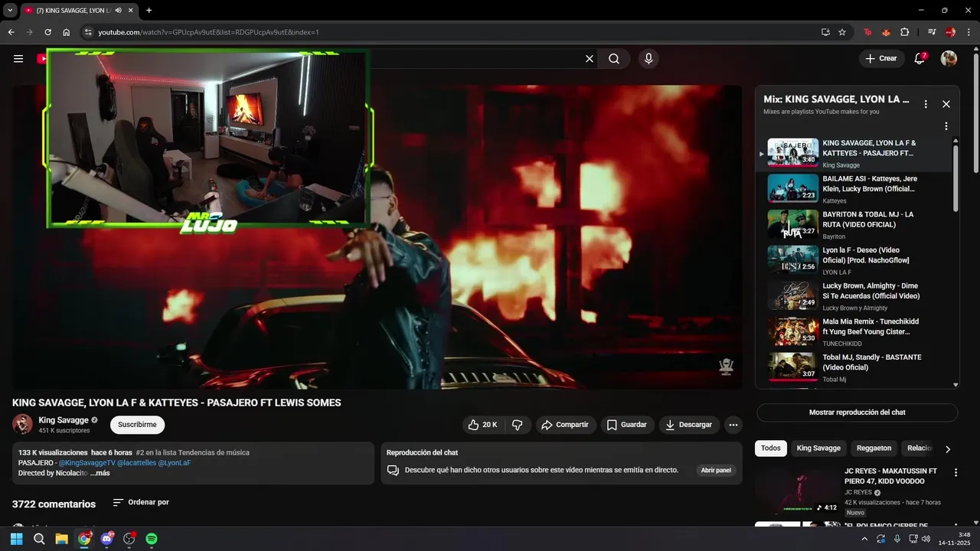Click Abrir panel in chat replay
The height and width of the screenshot is (551, 980).
(x=716, y=470)
